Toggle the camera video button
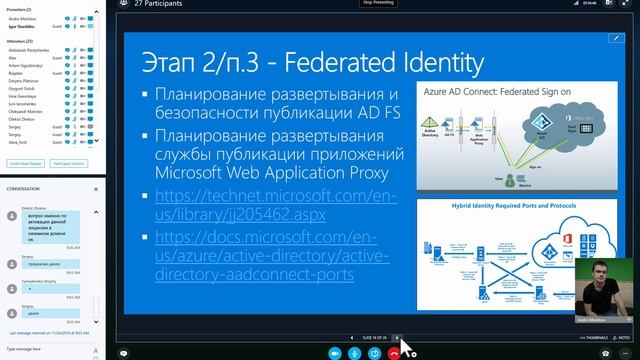 [x=335, y=353]
